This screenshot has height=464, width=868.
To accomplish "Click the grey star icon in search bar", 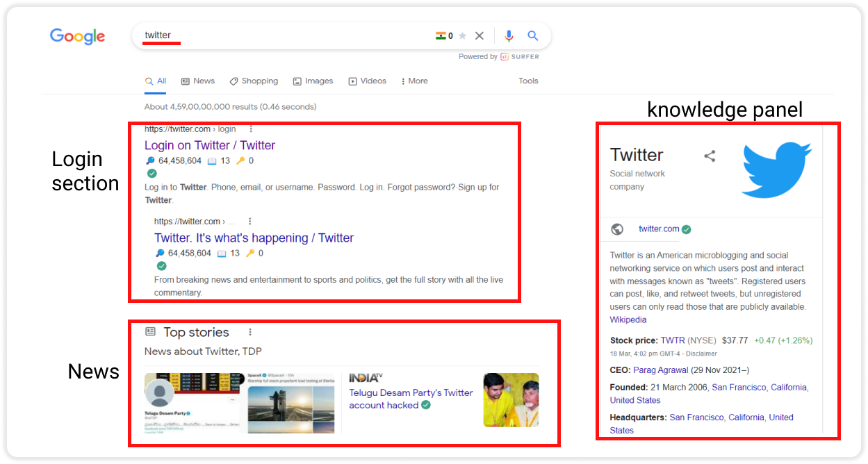I will tap(463, 35).
